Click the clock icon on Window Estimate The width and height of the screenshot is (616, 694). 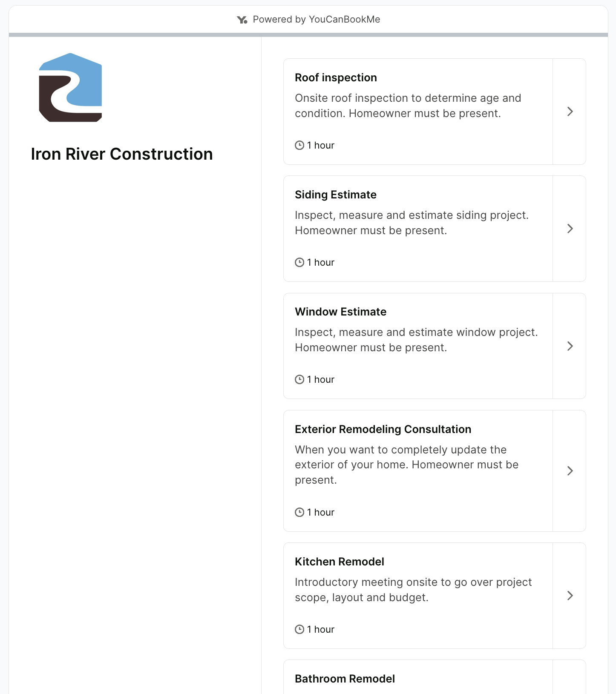click(x=299, y=379)
